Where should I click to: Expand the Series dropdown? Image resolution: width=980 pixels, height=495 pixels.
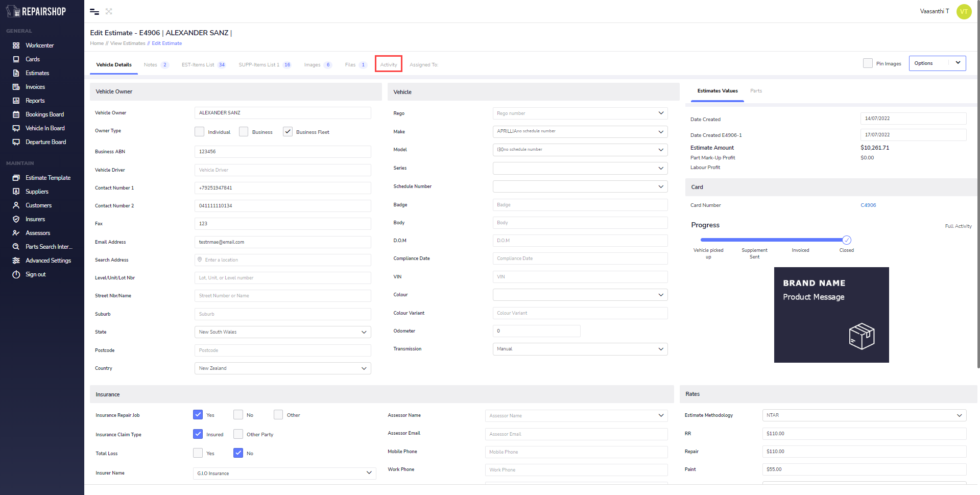(x=580, y=168)
